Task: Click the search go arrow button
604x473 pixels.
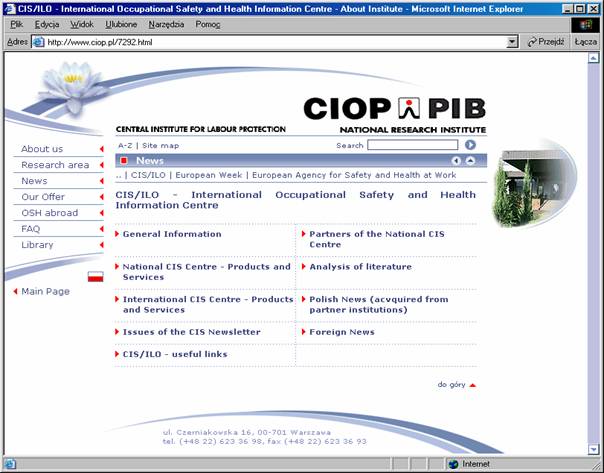Action: click(x=470, y=145)
